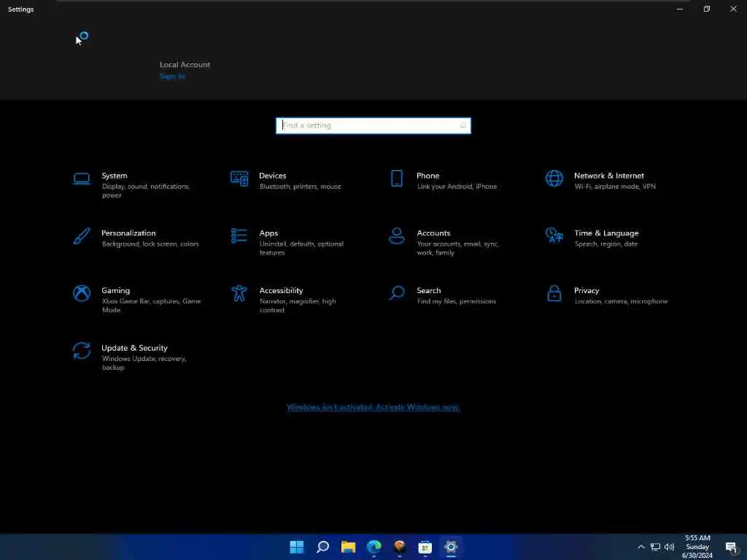Viewport: 747px width, 560px height.
Task: Click 'Find my files, permissions' description
Action: coord(457,301)
